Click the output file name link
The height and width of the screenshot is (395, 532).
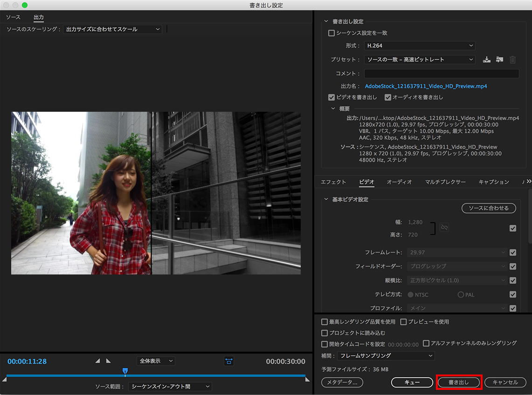click(x=426, y=86)
